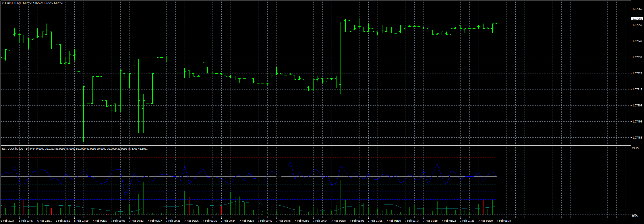
Task: Click time label 7 Feb 01:26
Action: pyautogui.click(x=467, y=221)
